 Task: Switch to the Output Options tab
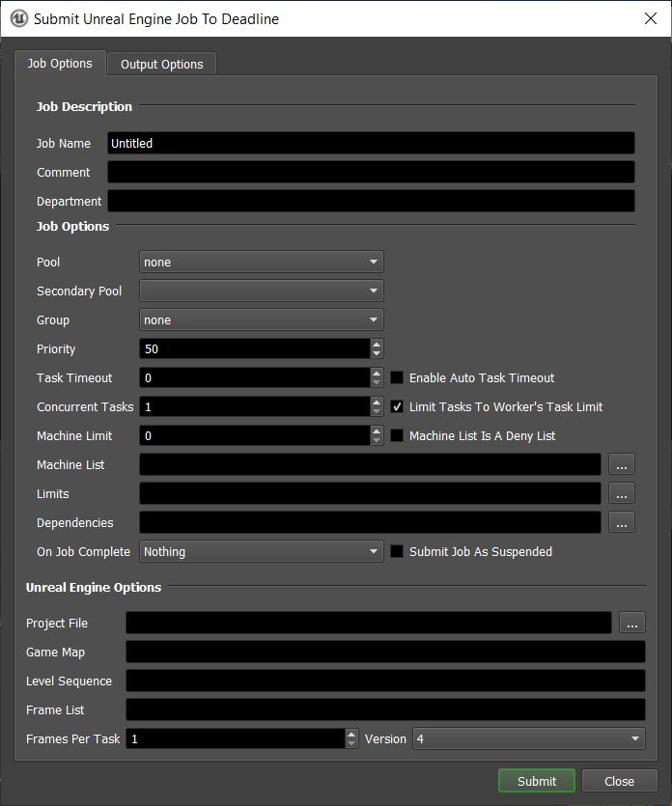click(161, 65)
